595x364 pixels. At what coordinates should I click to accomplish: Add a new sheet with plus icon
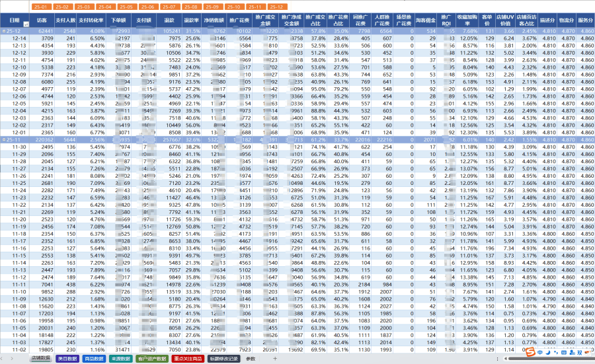(x=275, y=359)
